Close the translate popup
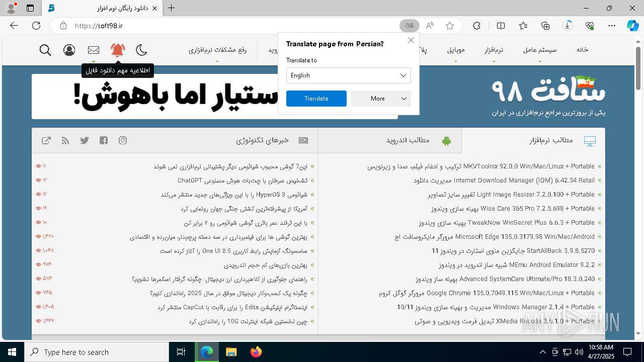Viewport: 644px width, 362px height. (x=411, y=40)
